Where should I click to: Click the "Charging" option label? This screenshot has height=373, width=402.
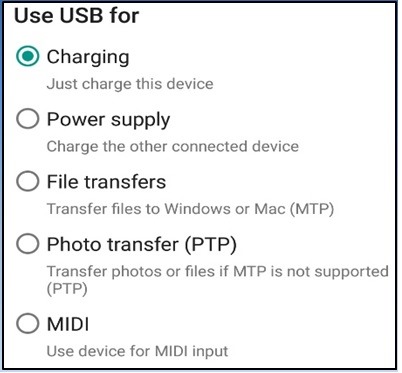88,58
